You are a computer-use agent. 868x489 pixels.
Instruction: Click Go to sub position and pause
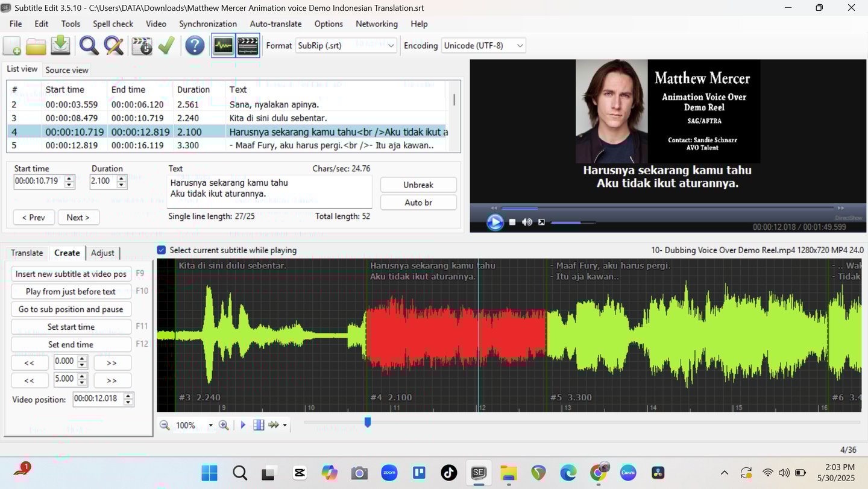pos(71,309)
